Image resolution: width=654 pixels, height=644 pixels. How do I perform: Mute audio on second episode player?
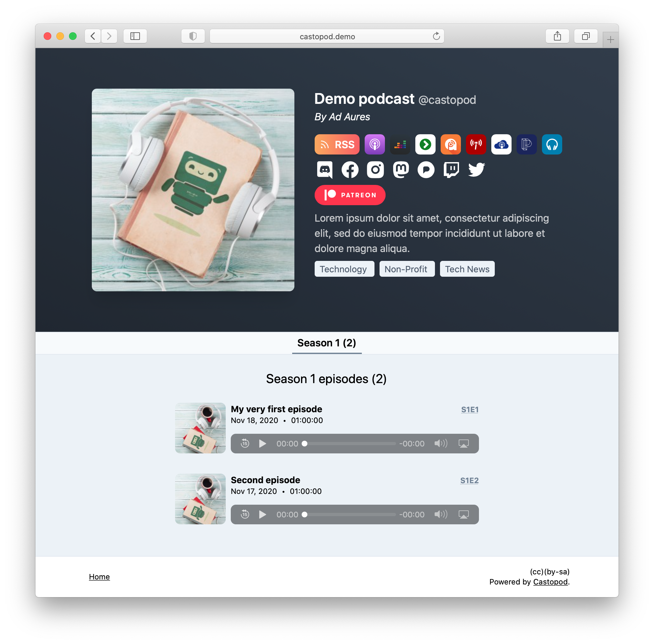(x=442, y=514)
